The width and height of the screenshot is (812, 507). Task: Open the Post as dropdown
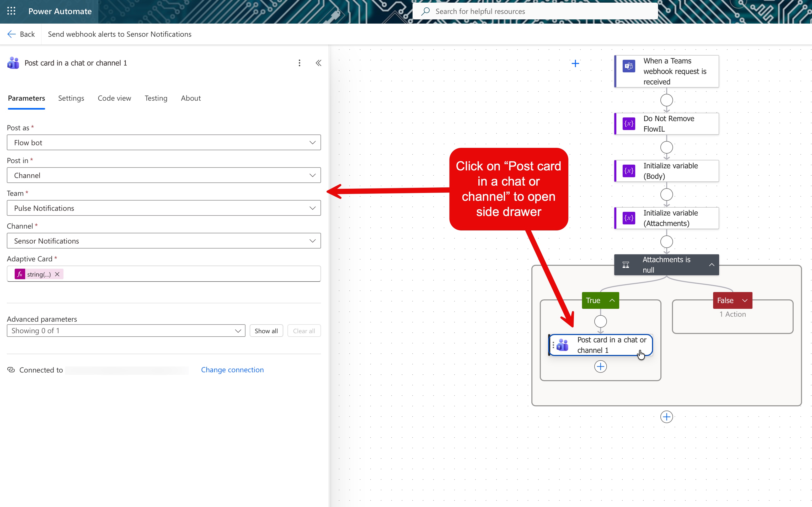click(164, 143)
